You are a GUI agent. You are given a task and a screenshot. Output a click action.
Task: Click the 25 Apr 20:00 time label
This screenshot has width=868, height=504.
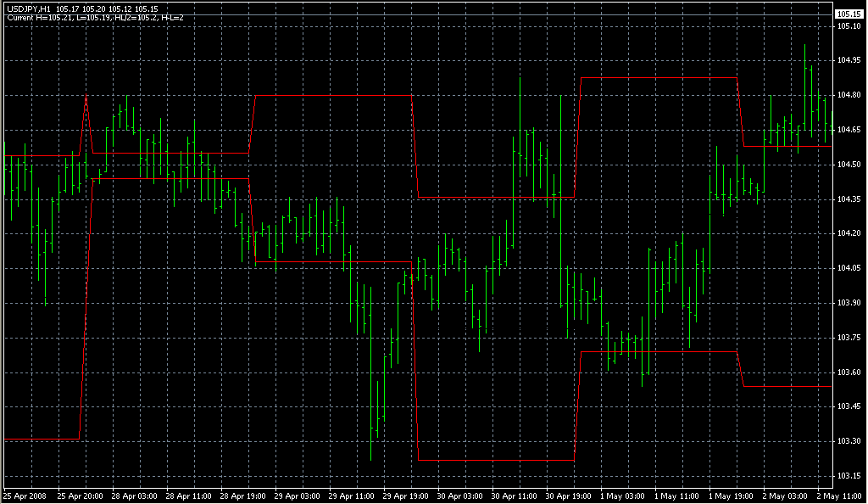(x=80, y=496)
